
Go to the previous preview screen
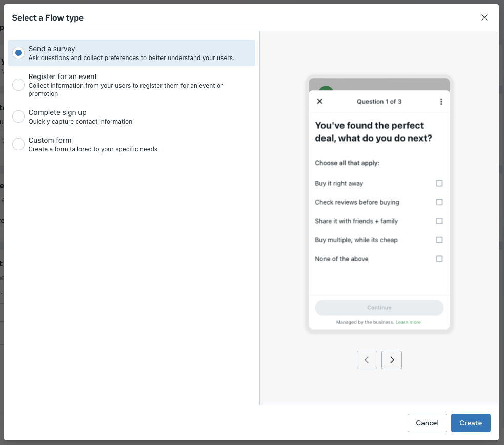pyautogui.click(x=367, y=360)
